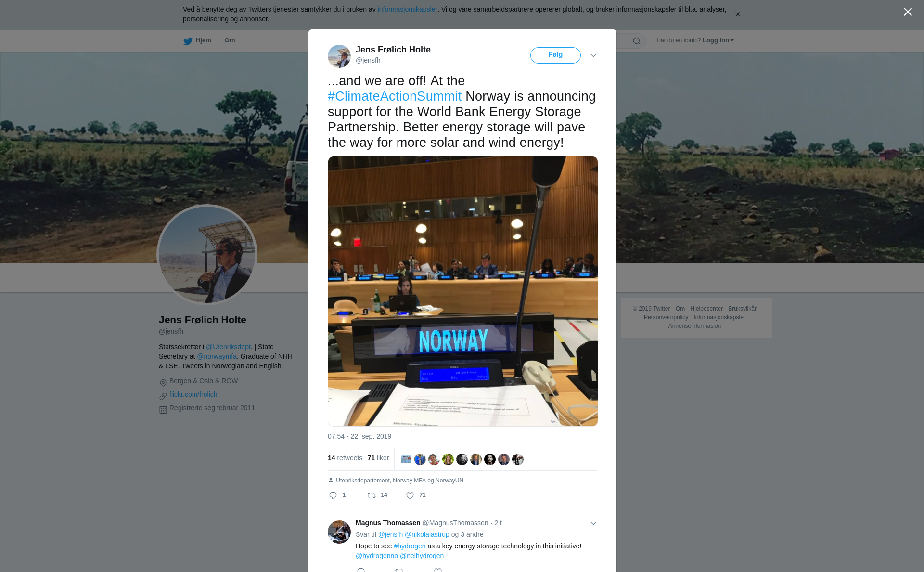
Task: Open the Logg inn dropdown
Action: pyautogui.click(x=718, y=40)
